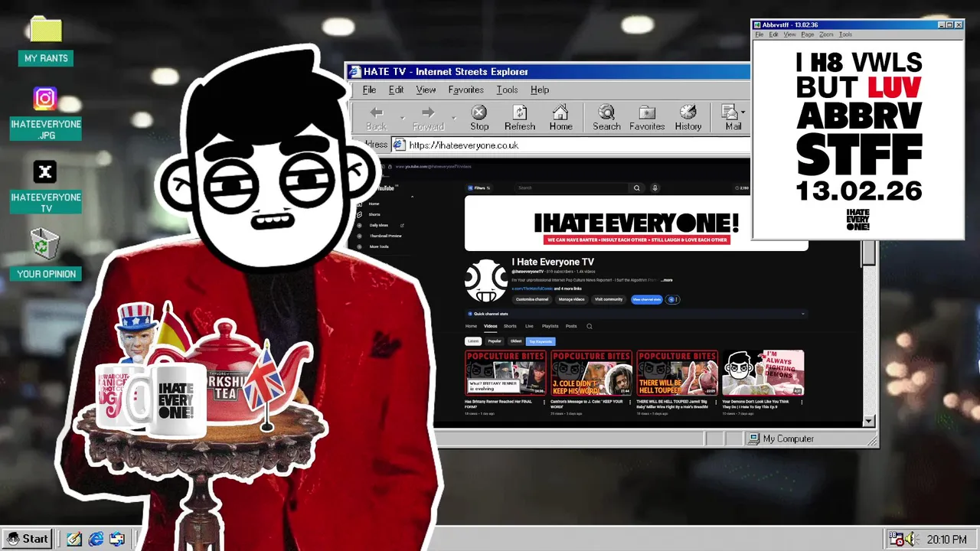
Task: Click the There Will Be Hell Toupee thumbnail
Action: pyautogui.click(x=678, y=373)
